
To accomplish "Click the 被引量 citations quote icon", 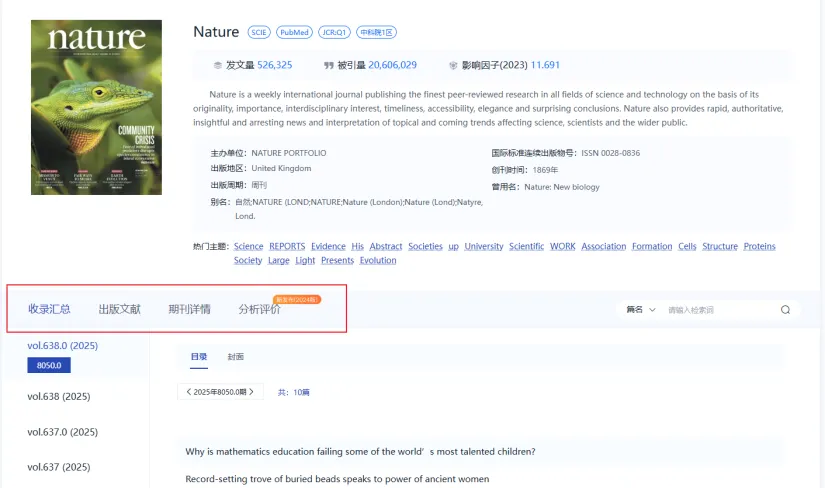I will coord(329,65).
